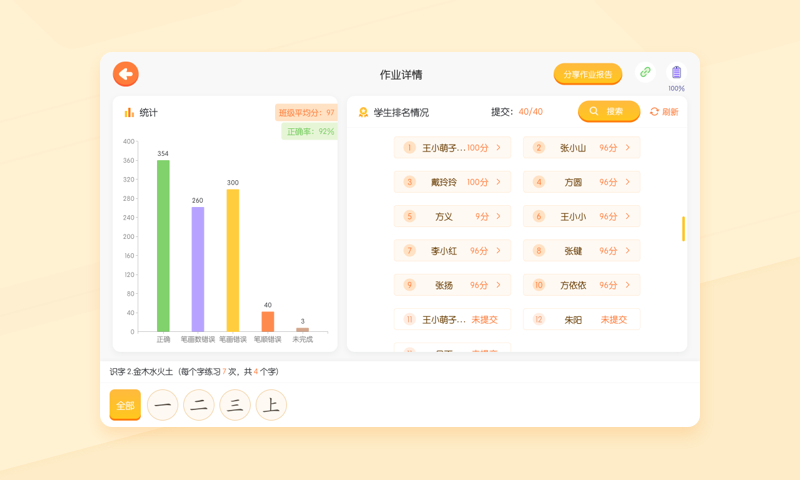Image resolution: width=800 pixels, height=480 pixels.
Task: Open the 班级平均分 tag
Action: click(x=306, y=113)
